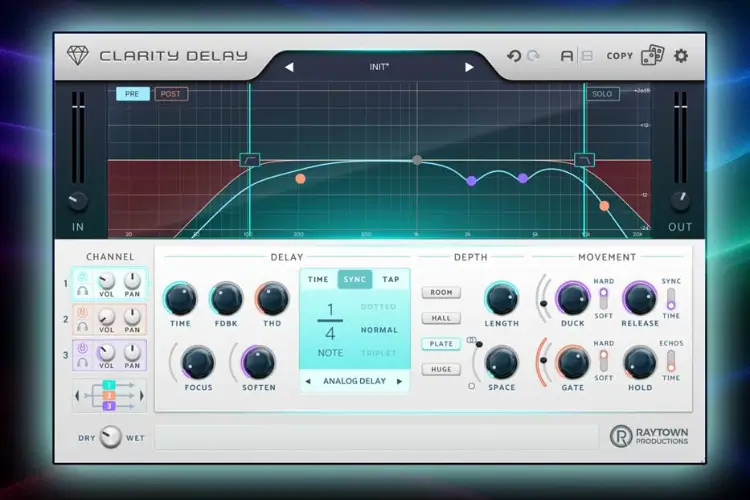The height and width of the screenshot is (500, 750).
Task: Click the channel routing diagram
Action: click(x=109, y=396)
